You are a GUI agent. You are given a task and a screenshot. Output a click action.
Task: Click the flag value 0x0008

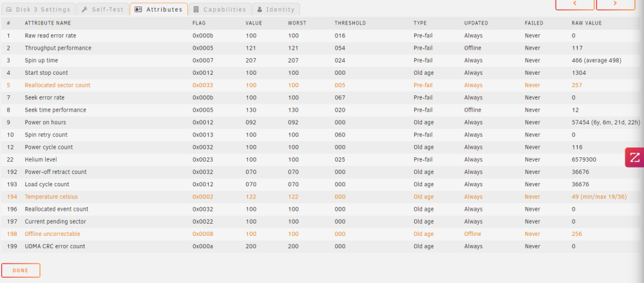(x=203, y=233)
